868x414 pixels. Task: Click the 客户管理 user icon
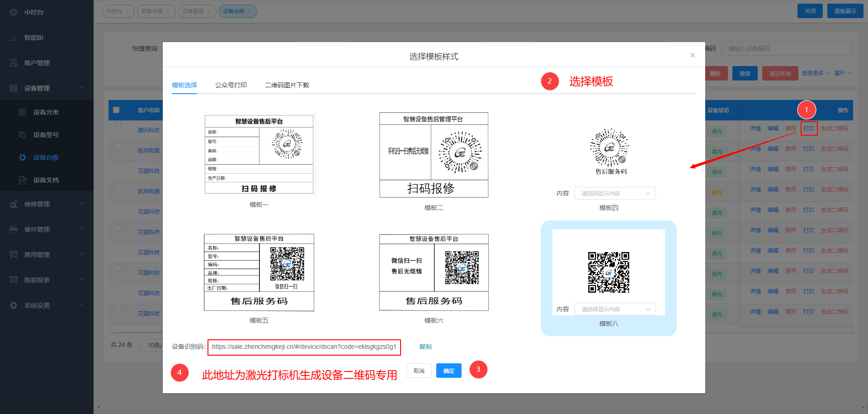14,63
